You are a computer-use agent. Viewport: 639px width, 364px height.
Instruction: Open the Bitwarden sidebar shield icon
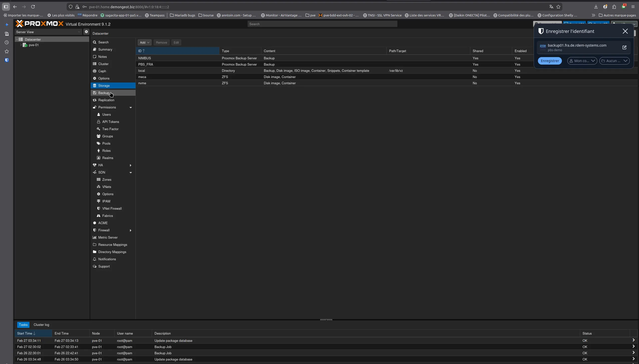[7, 60]
